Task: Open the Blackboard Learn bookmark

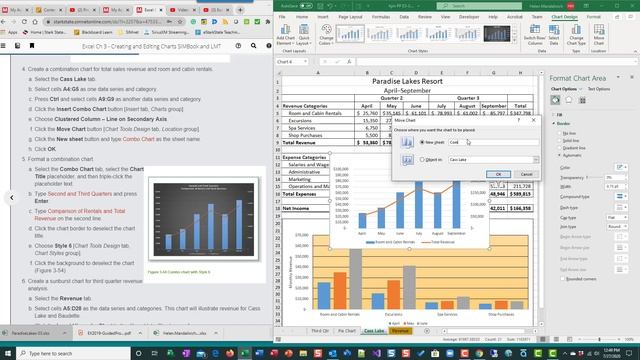Action: tap(93, 32)
